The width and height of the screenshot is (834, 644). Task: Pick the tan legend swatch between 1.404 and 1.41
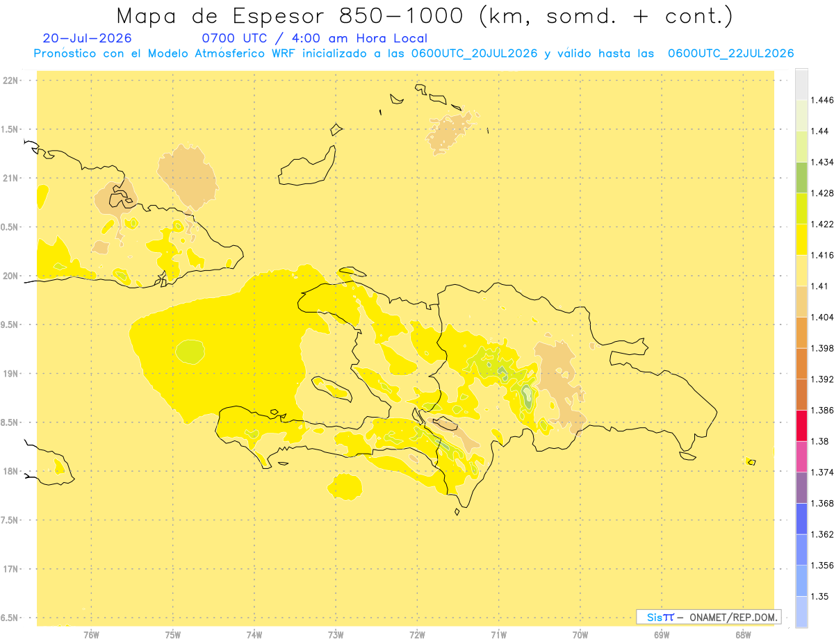tap(801, 302)
